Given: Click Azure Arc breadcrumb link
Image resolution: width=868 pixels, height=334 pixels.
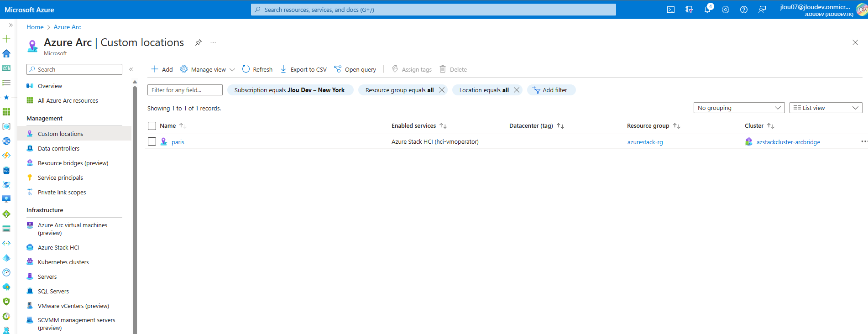Looking at the screenshot, I should click(67, 27).
